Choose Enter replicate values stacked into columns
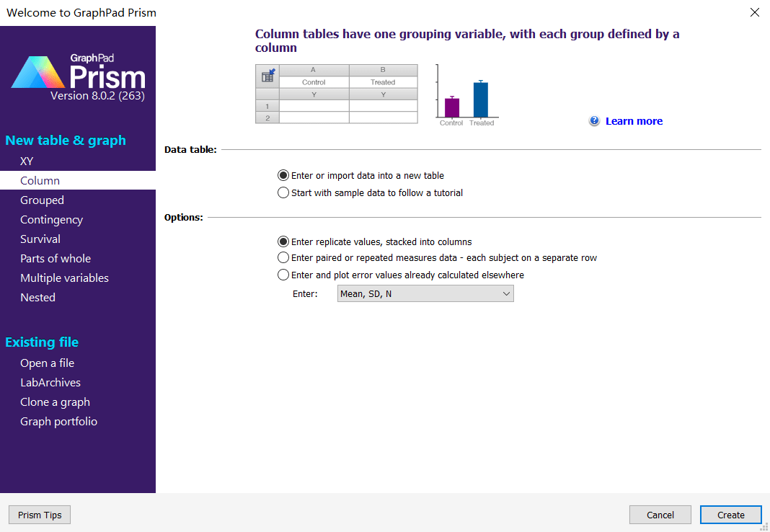 coord(283,241)
